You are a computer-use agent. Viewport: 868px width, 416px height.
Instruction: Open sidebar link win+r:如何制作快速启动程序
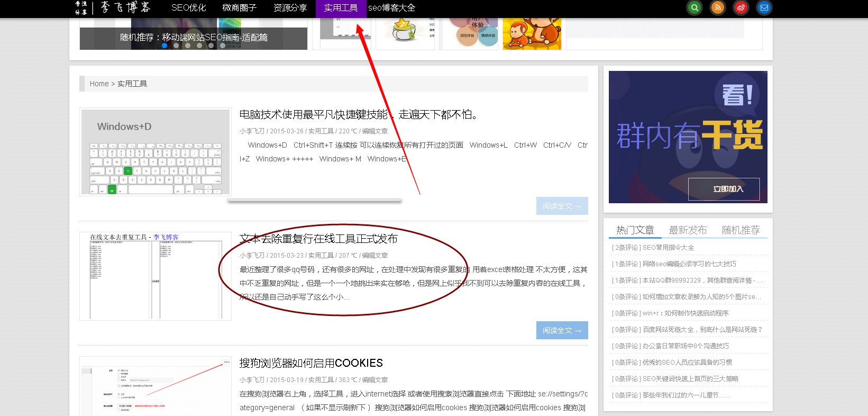[686, 313]
